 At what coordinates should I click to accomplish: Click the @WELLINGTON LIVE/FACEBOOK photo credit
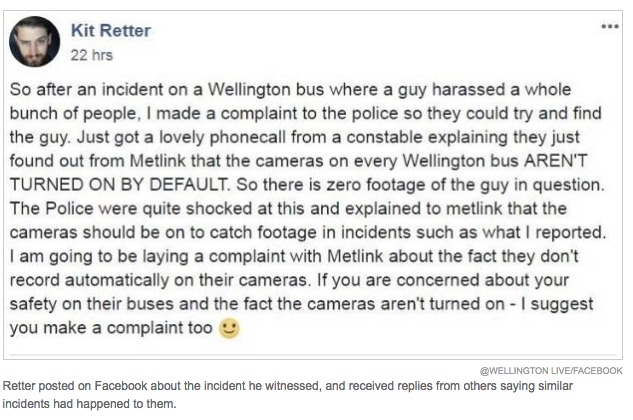[551, 370]
